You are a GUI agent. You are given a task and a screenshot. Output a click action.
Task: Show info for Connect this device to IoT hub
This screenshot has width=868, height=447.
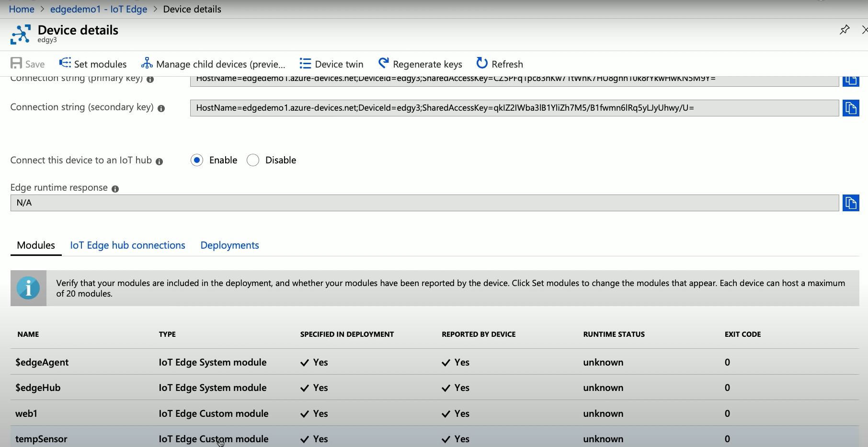click(x=160, y=162)
